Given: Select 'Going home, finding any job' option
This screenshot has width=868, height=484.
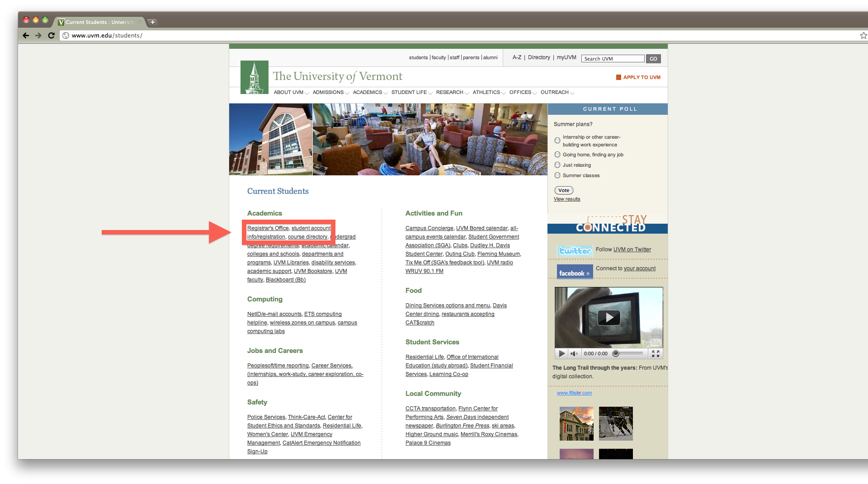Looking at the screenshot, I should (557, 155).
